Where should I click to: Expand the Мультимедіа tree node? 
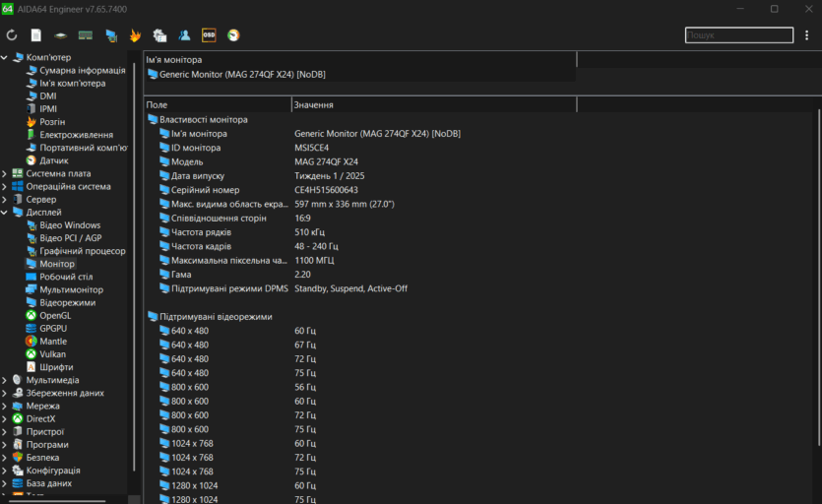point(5,380)
